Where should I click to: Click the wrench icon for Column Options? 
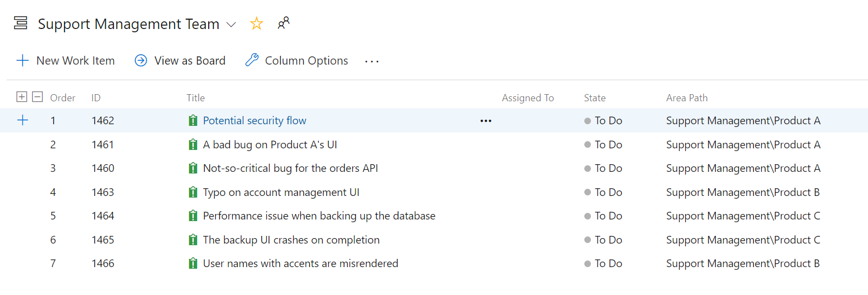point(252,60)
